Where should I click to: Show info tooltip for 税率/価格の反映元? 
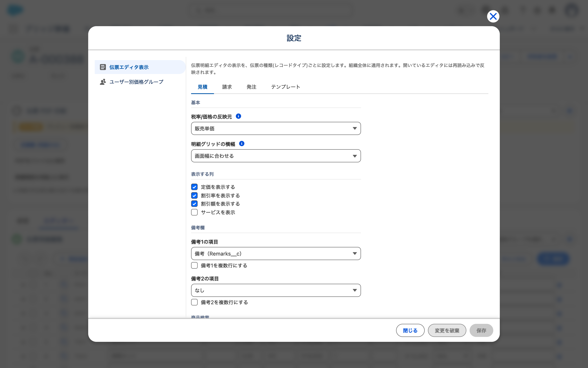(x=238, y=116)
